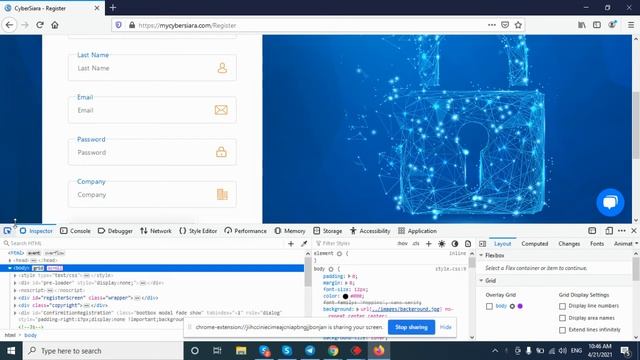Open the DevTools customize three-dot menu
Image resolution: width=640 pixels, height=360 pixels.
622,231
